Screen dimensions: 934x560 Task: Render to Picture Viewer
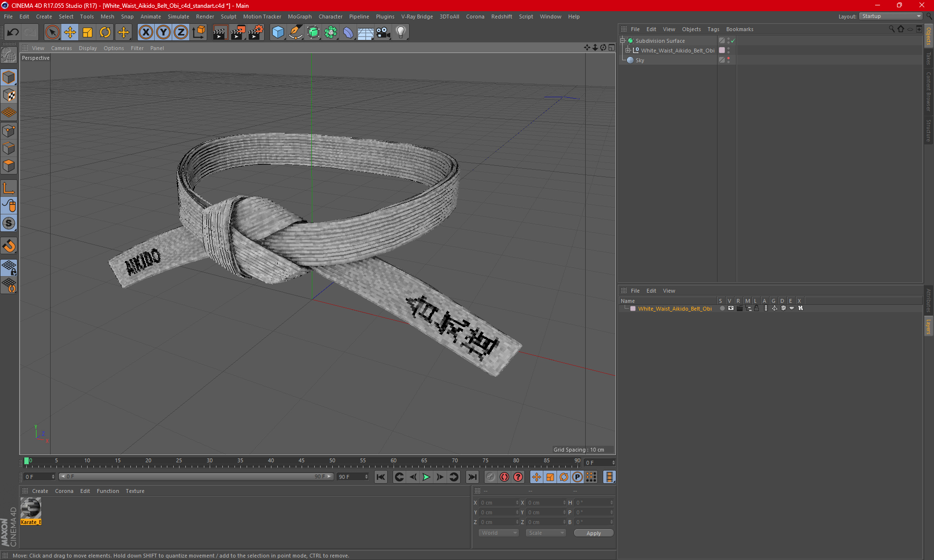point(238,33)
